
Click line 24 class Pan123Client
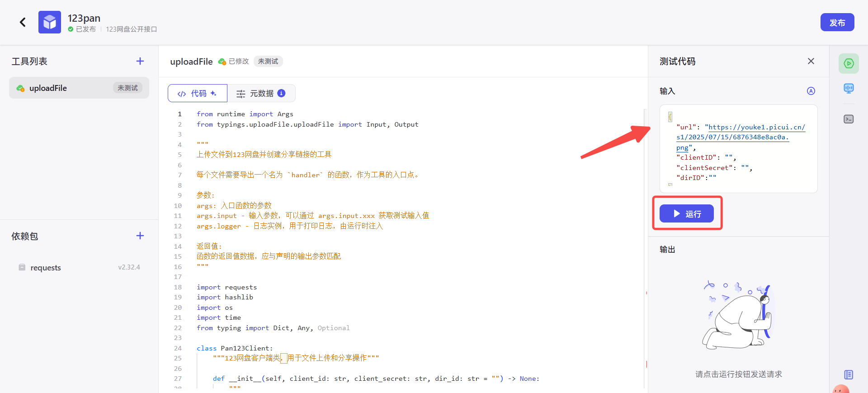235,348
